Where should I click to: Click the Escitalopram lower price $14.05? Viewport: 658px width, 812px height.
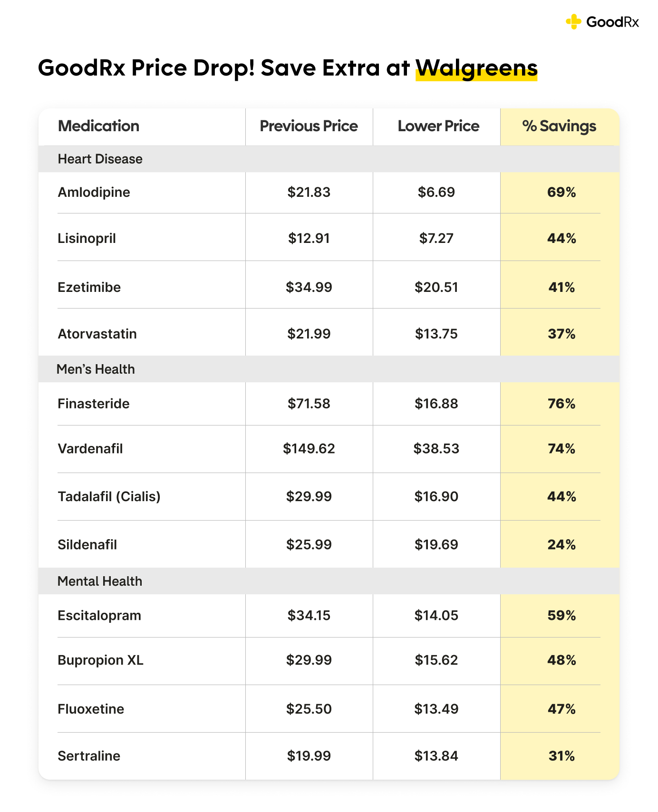pyautogui.click(x=436, y=615)
